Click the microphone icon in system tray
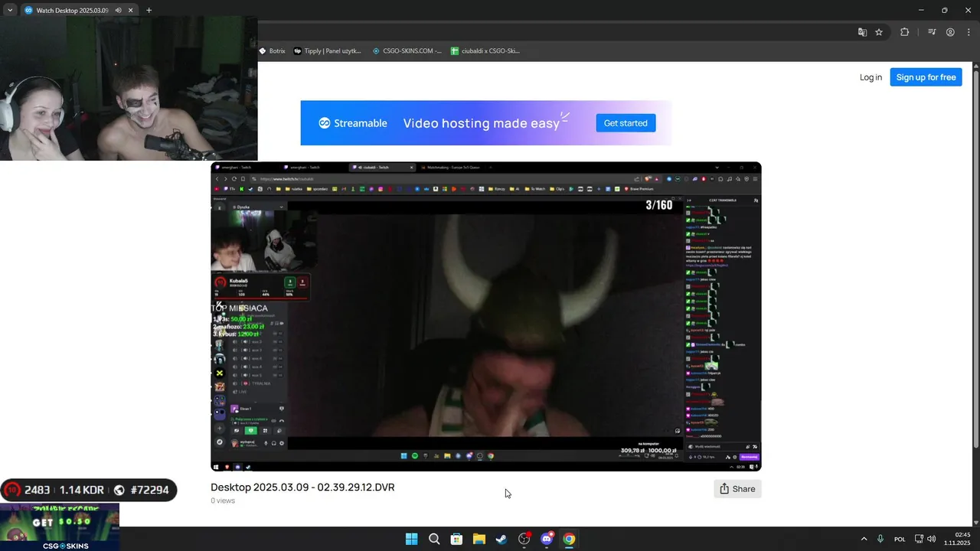Screen dimensions: 980x551 click(x=880, y=540)
